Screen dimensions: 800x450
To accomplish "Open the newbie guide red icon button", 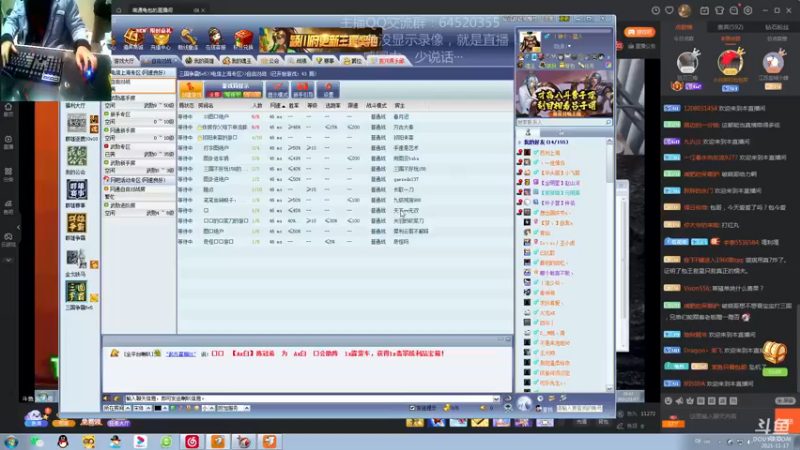I will pos(303,90).
